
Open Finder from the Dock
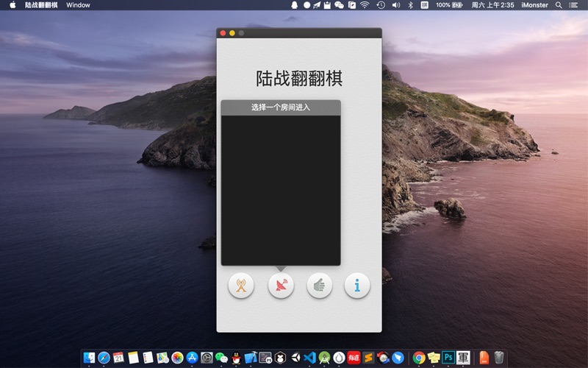pos(90,358)
